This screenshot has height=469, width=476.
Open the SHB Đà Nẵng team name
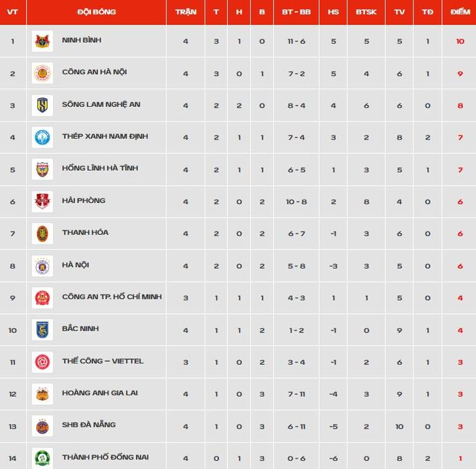coord(88,425)
